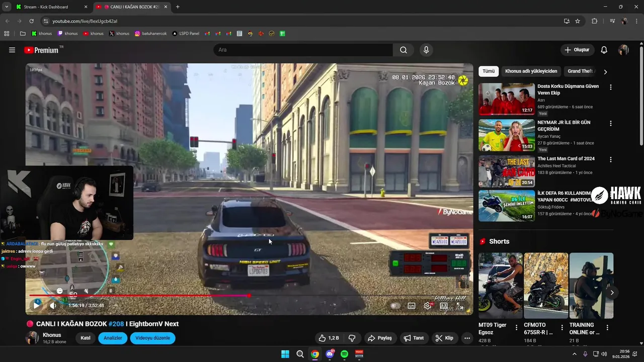Screen dimensions: 644x362
Task: Click the Tanıt promote button
Action: click(414, 338)
